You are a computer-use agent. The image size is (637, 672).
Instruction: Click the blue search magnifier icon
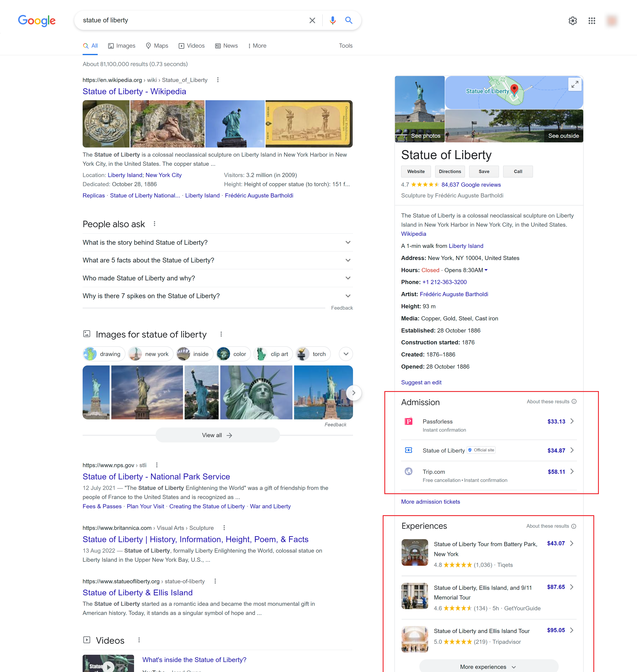tap(349, 20)
